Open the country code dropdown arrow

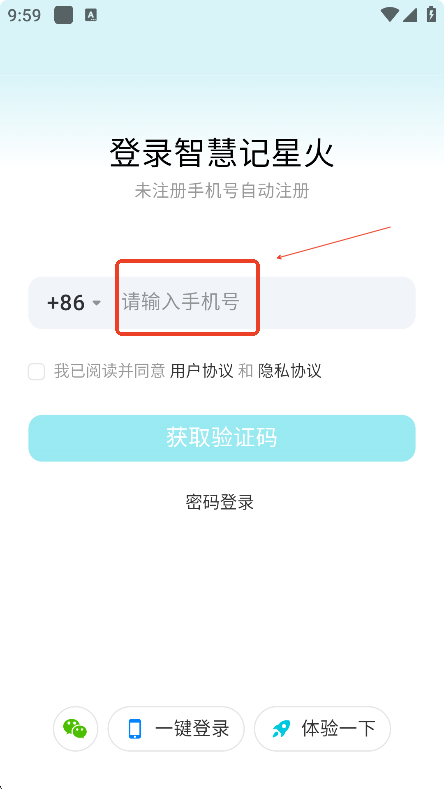pyautogui.click(x=97, y=303)
